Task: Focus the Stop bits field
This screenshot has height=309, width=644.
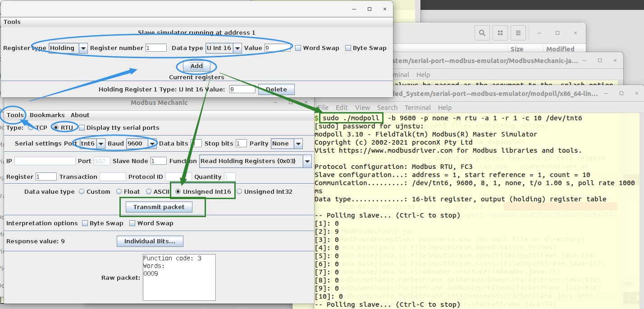Action: pos(241,143)
